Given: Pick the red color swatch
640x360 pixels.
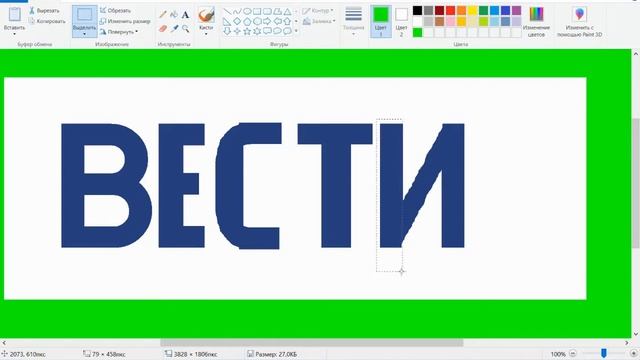Looking at the screenshot, I should point(450,10).
